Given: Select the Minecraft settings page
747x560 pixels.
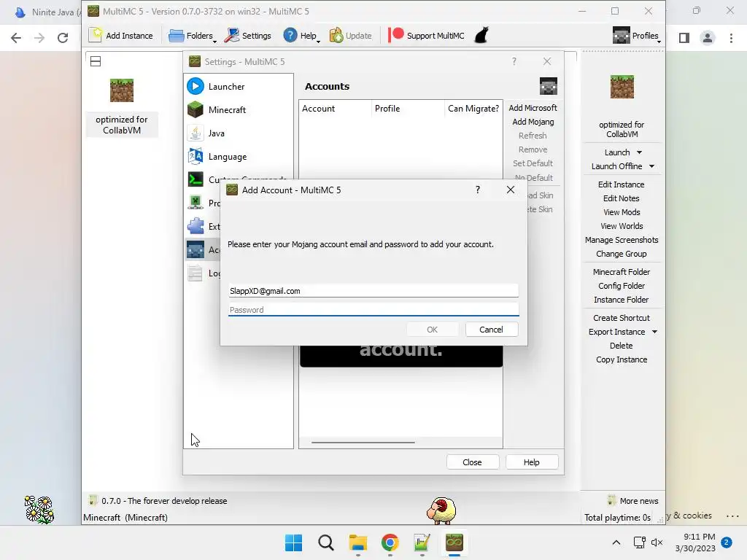Looking at the screenshot, I should (239, 110).
